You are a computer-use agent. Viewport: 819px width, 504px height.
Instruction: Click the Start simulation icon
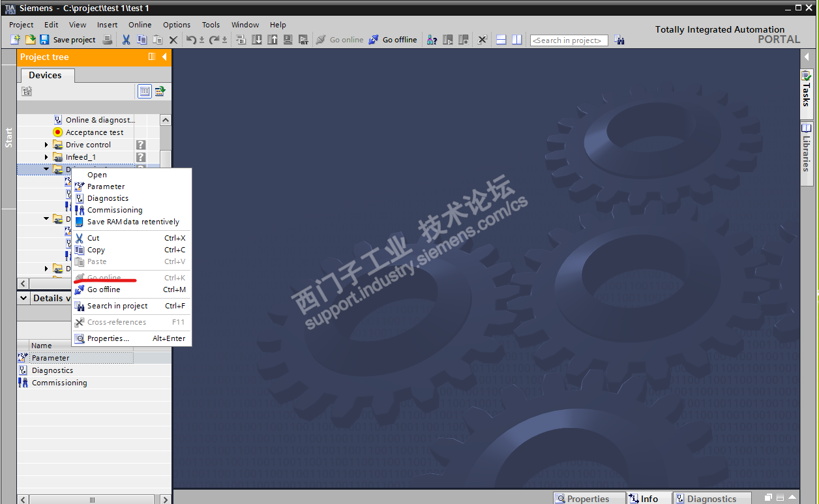tap(288, 40)
